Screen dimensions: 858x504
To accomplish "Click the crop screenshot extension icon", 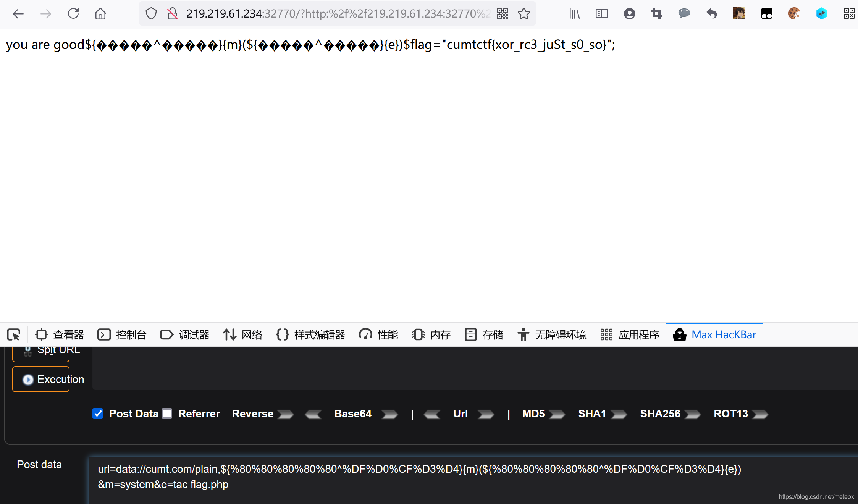I will click(x=656, y=14).
